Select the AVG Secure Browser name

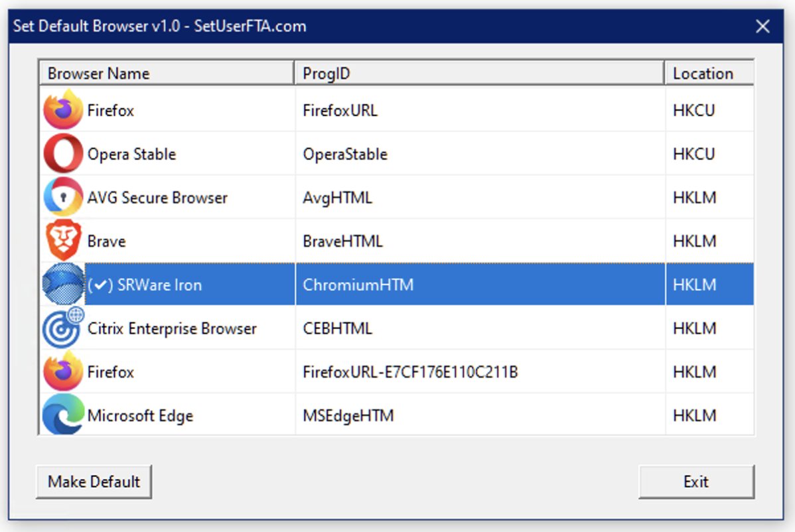157,197
